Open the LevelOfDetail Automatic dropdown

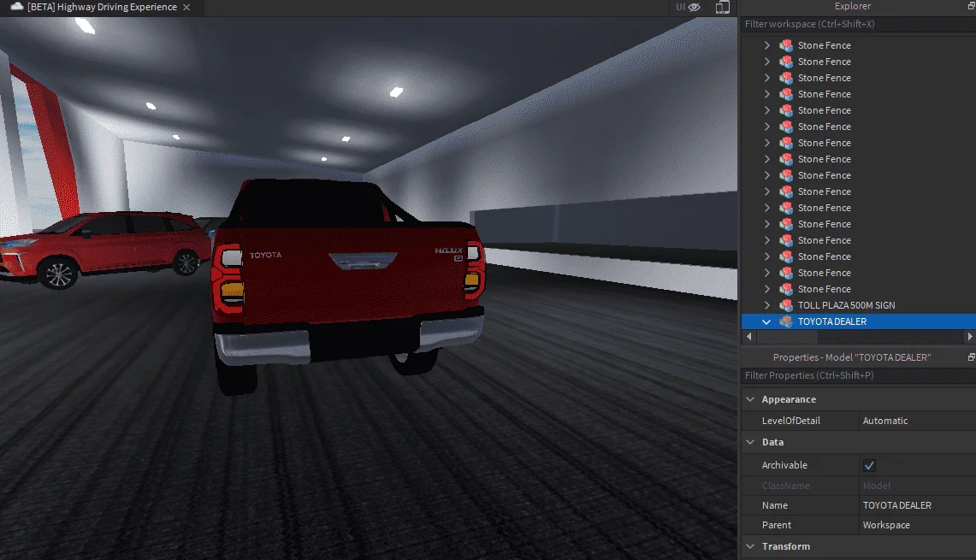click(x=917, y=421)
